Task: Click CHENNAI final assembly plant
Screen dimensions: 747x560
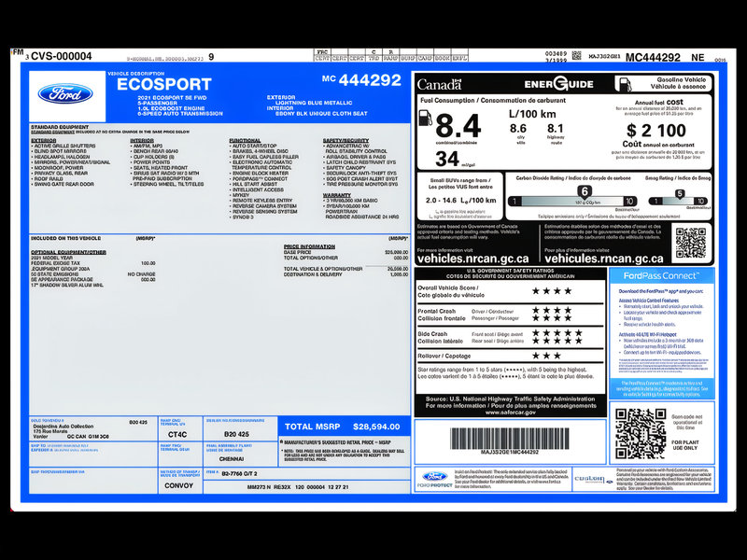Action: click(232, 459)
